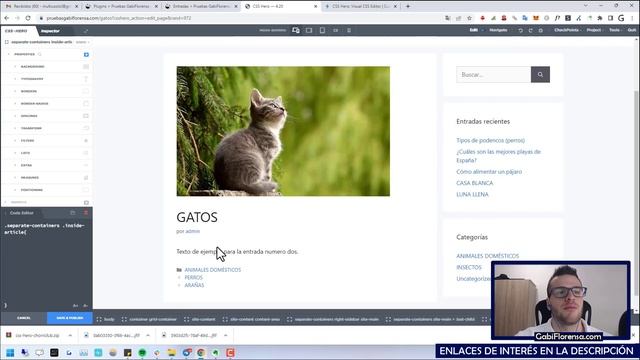
Task: Click the Cancel button
Action: coord(24,318)
